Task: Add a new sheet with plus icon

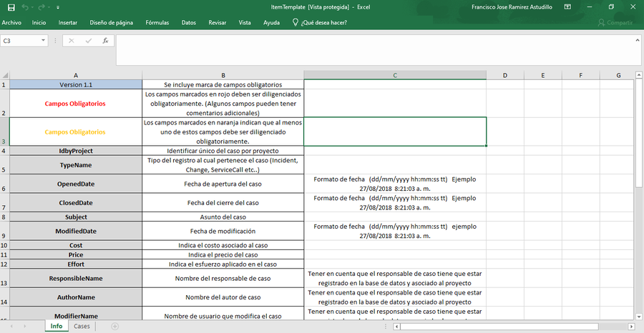Action: [x=115, y=326]
